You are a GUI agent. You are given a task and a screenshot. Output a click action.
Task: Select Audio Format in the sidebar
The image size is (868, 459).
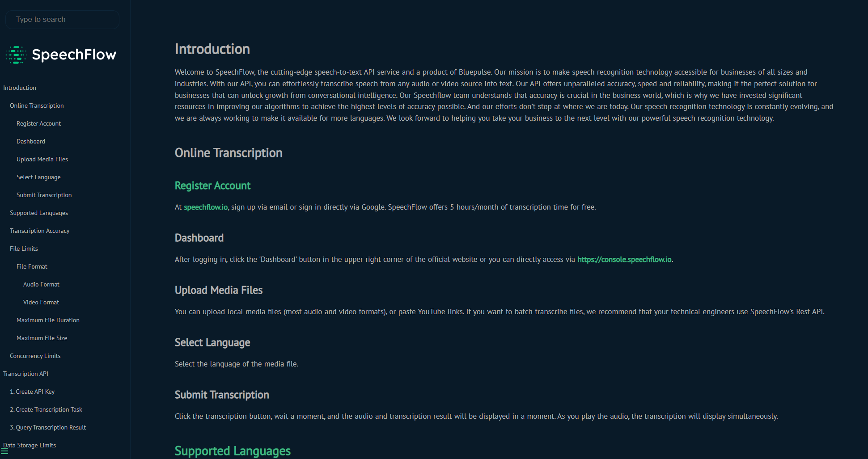tap(41, 284)
